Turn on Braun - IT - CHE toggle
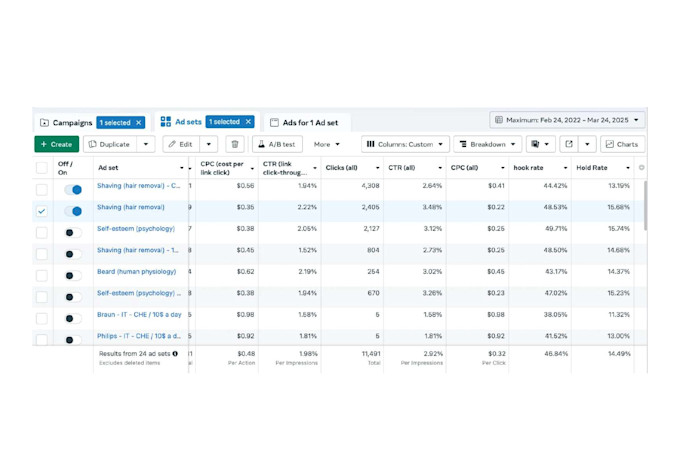 click(73, 318)
